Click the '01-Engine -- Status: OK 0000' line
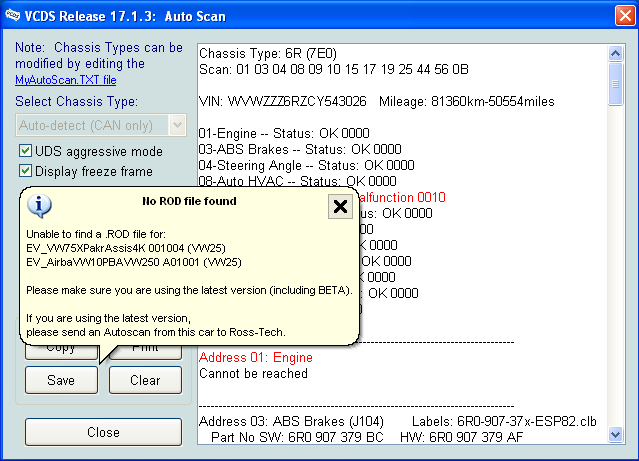Viewport: 639px width, 461px height. [x=284, y=133]
